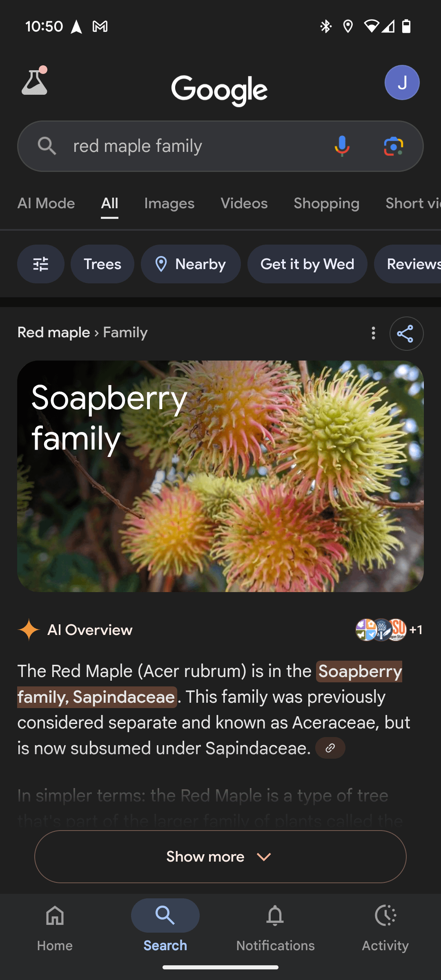Image resolution: width=441 pixels, height=980 pixels.
Task: Toggle the Trees filter chip
Action: (102, 264)
